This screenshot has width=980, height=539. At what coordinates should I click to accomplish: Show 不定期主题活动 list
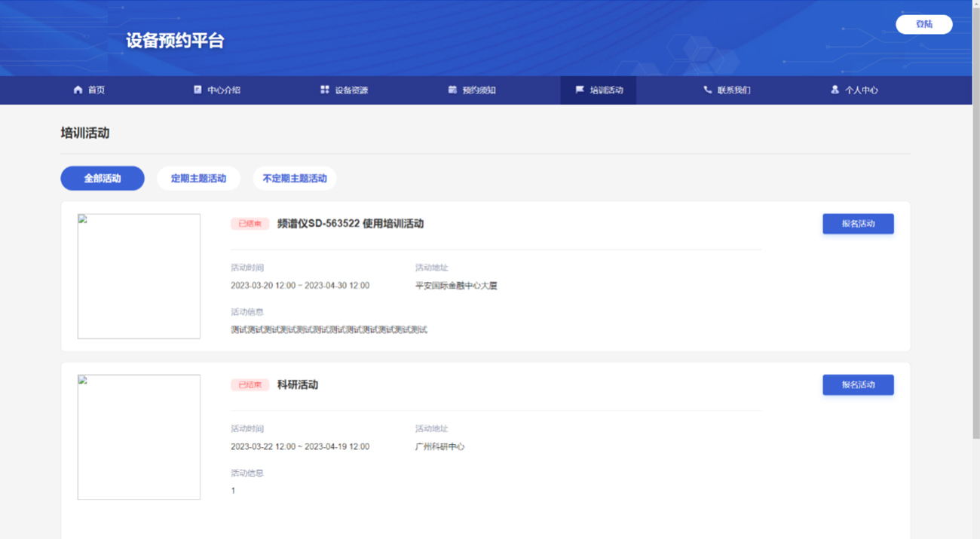click(x=295, y=179)
